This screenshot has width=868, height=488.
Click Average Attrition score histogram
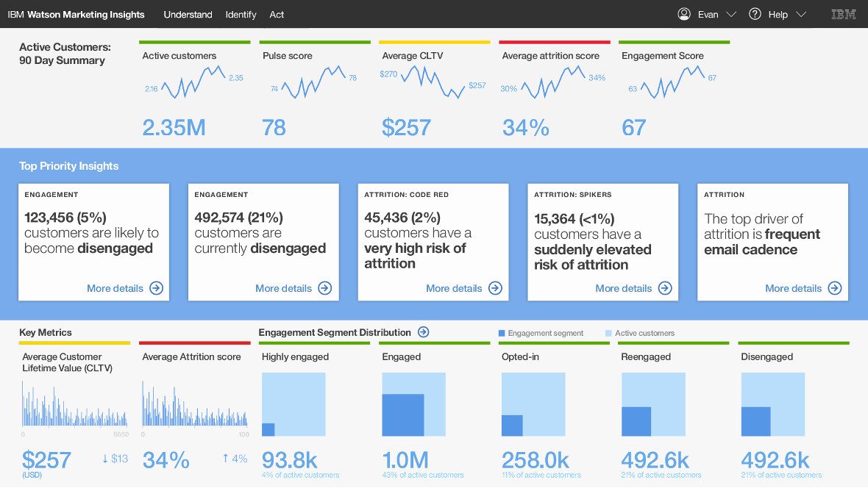tap(195, 403)
